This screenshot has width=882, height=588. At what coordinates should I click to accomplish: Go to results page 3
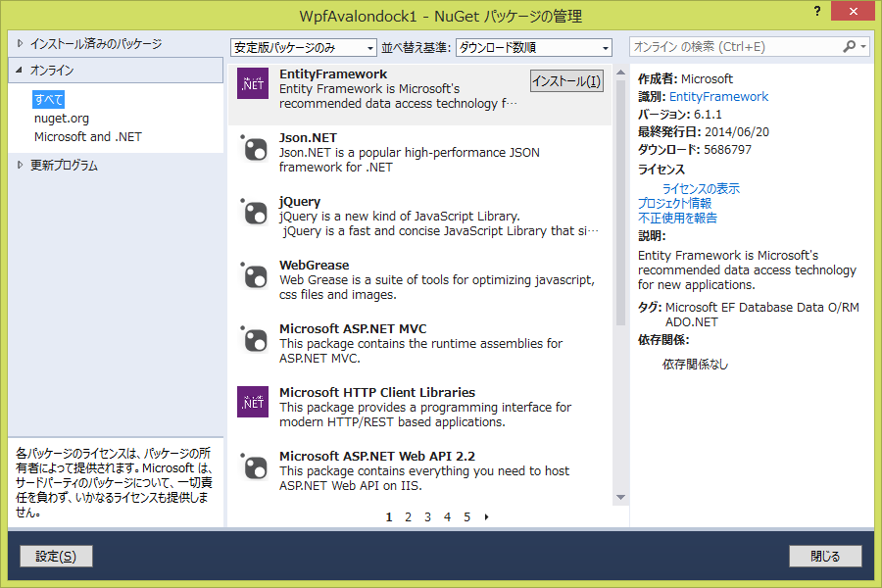point(427,517)
